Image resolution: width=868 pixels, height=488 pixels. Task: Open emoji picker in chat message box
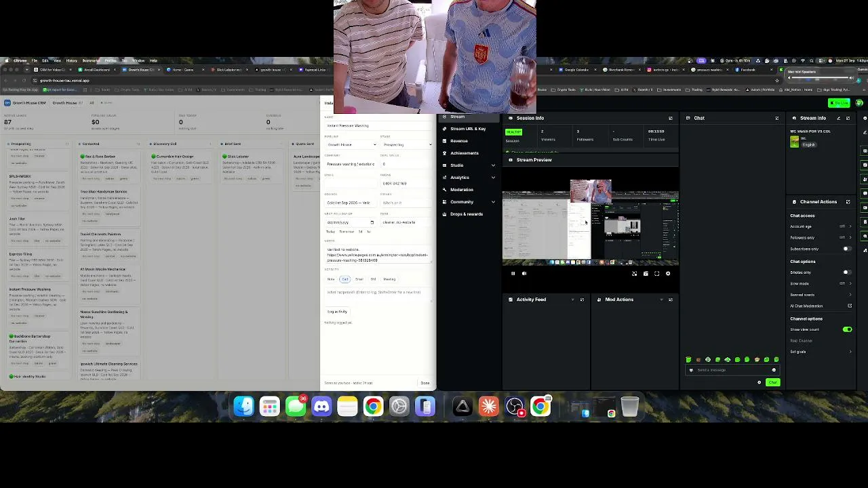click(x=774, y=370)
